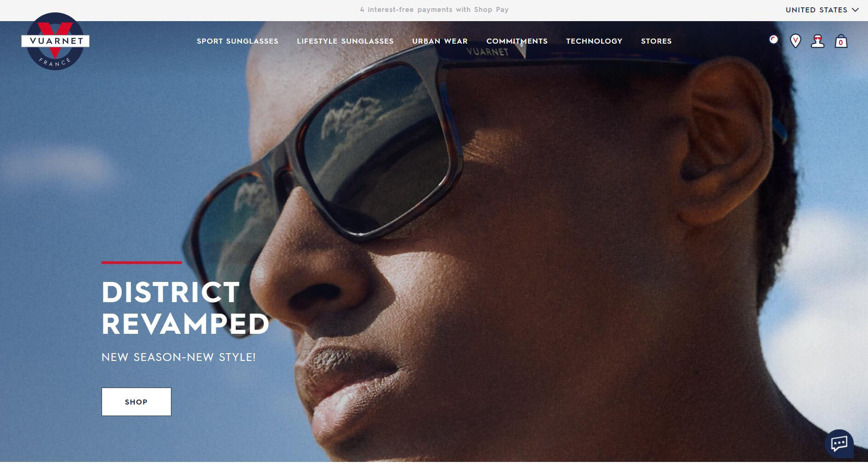Open the Commitments menu item
The height and width of the screenshot is (467, 868).
coord(517,41)
